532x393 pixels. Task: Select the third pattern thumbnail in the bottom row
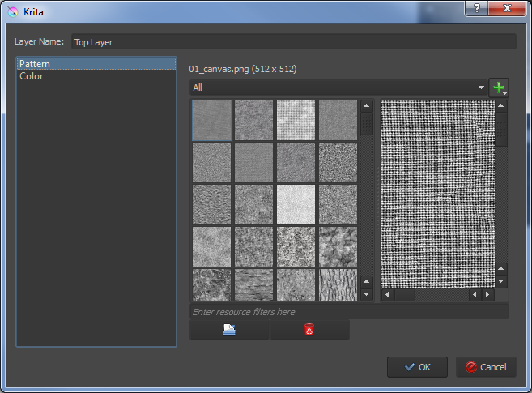coord(296,285)
